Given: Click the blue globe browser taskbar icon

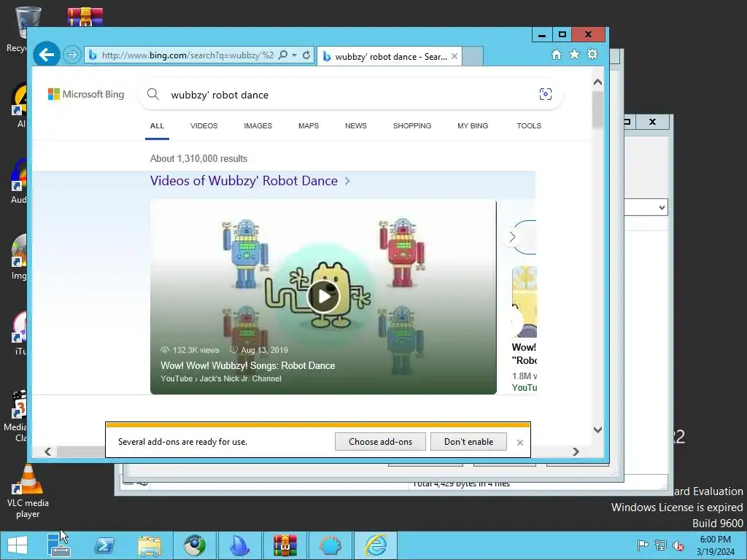Looking at the screenshot, I should [x=194, y=545].
